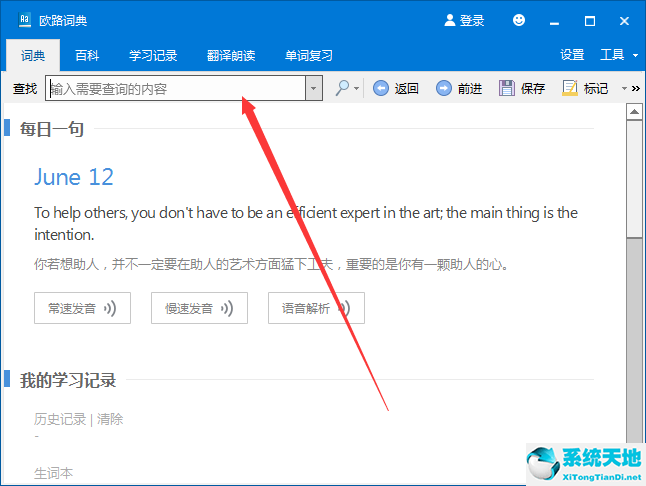Click the 生词本 vocabulary book link
This screenshot has height=486, width=646.
coord(54,473)
